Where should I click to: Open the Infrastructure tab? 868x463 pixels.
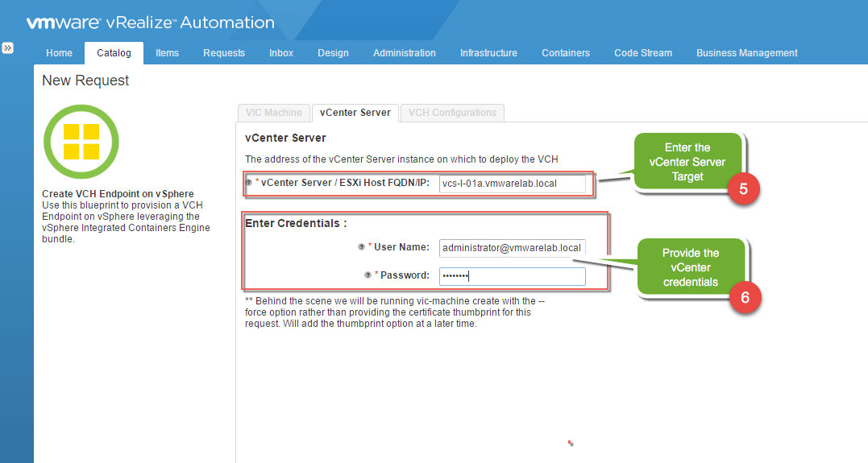point(488,53)
